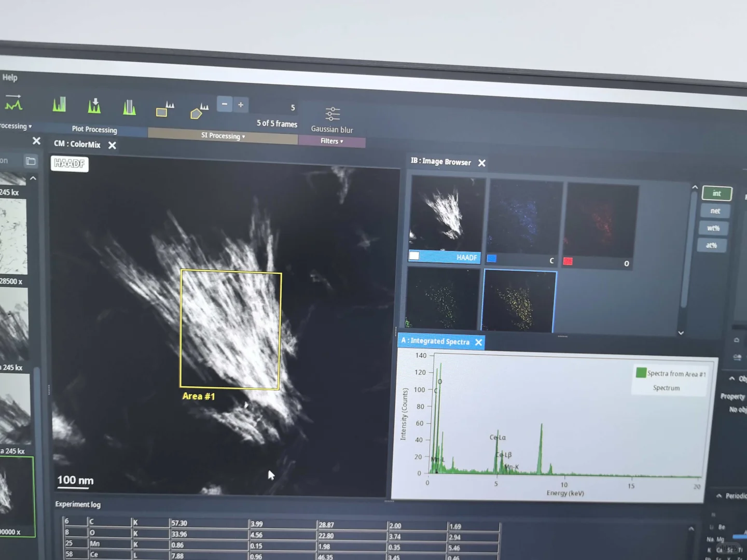Click the spectrum icon with the down arrow
747x560 pixels.
pos(94,106)
